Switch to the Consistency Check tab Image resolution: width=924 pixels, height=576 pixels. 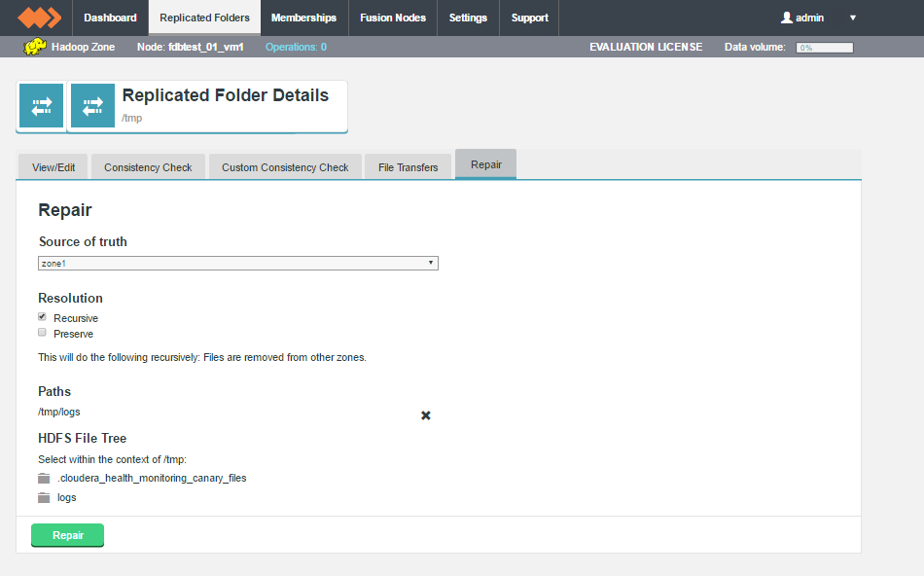(x=148, y=167)
